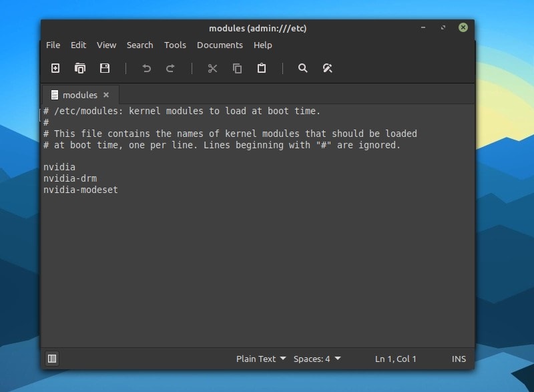
Task: Open the View menu
Action: click(x=106, y=45)
